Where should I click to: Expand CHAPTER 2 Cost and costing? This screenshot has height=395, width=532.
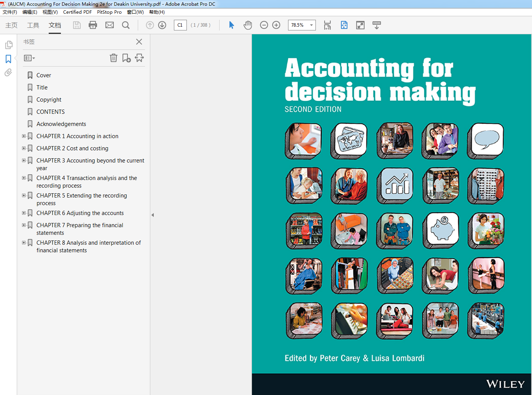24,148
